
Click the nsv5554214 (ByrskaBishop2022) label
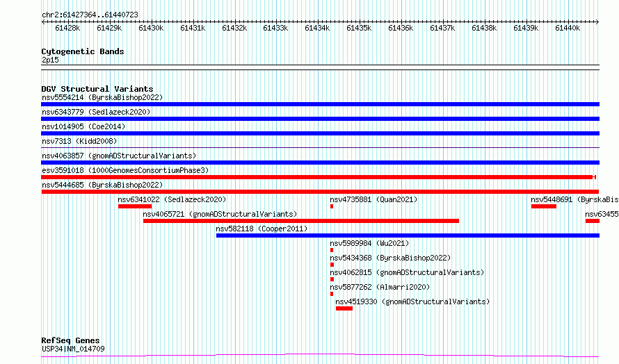coord(102,97)
